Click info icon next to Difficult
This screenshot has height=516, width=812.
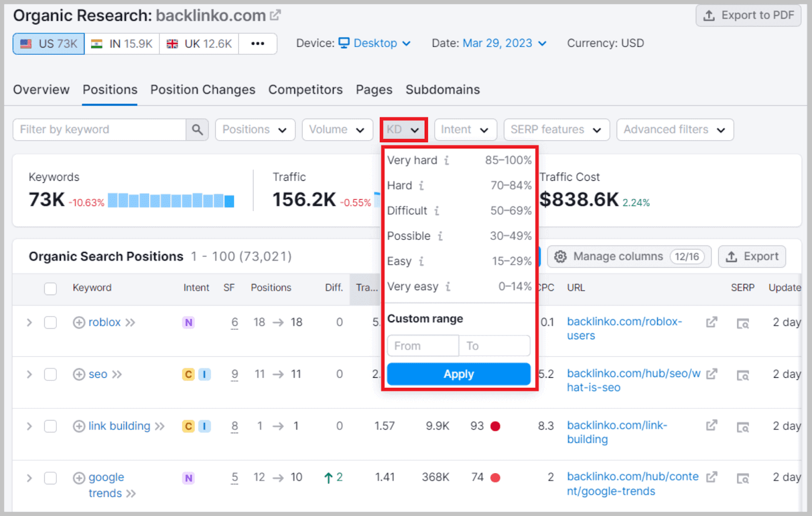tap(436, 211)
